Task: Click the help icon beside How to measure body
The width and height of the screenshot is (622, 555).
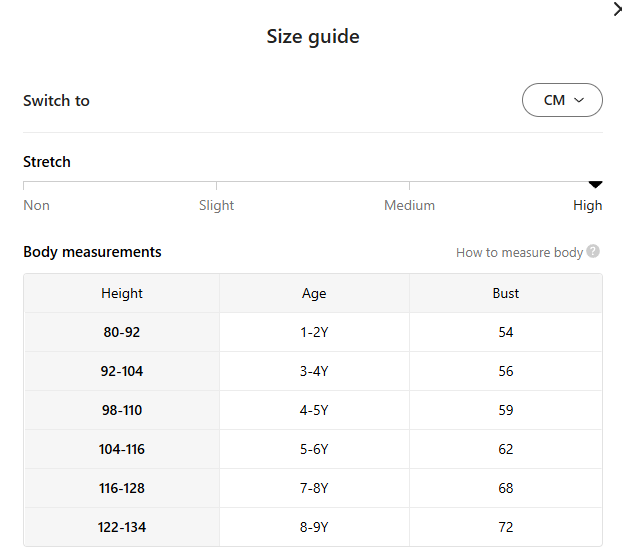Action: (593, 252)
